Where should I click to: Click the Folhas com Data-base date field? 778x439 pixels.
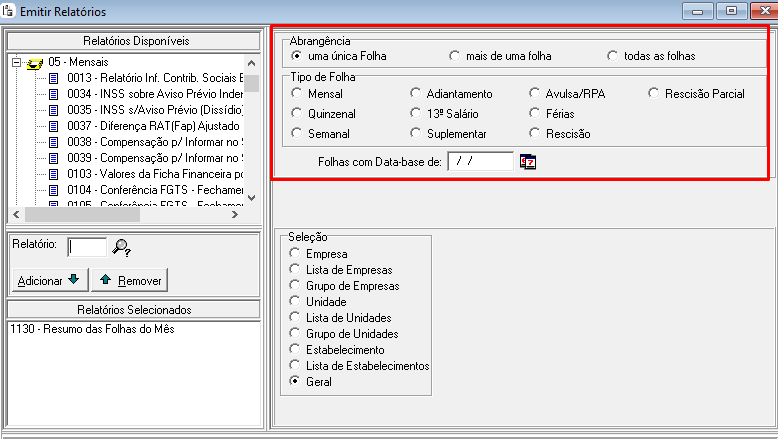[x=479, y=161]
